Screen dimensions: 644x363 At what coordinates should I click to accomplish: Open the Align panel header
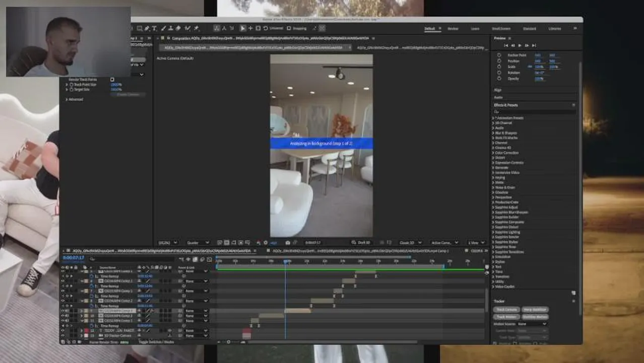coord(498,90)
